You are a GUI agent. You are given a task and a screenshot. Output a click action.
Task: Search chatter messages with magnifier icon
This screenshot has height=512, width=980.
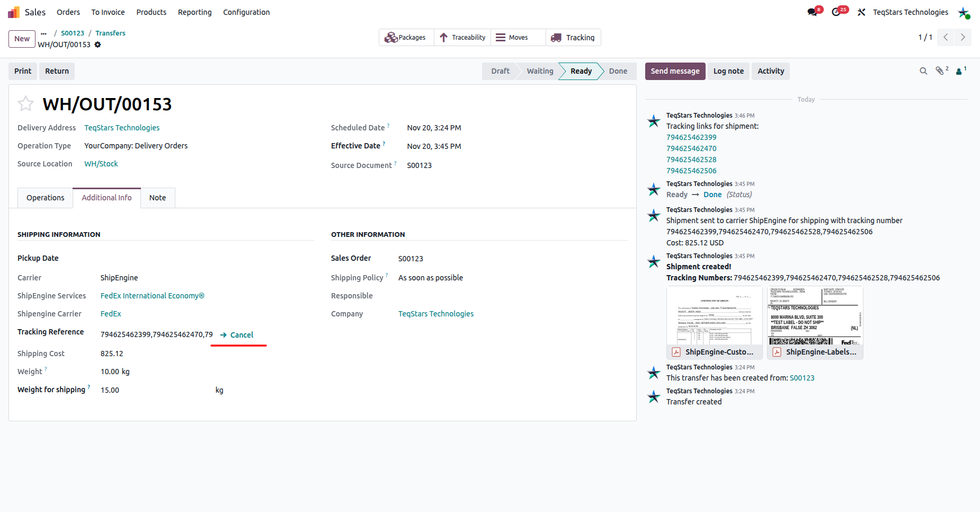point(923,71)
